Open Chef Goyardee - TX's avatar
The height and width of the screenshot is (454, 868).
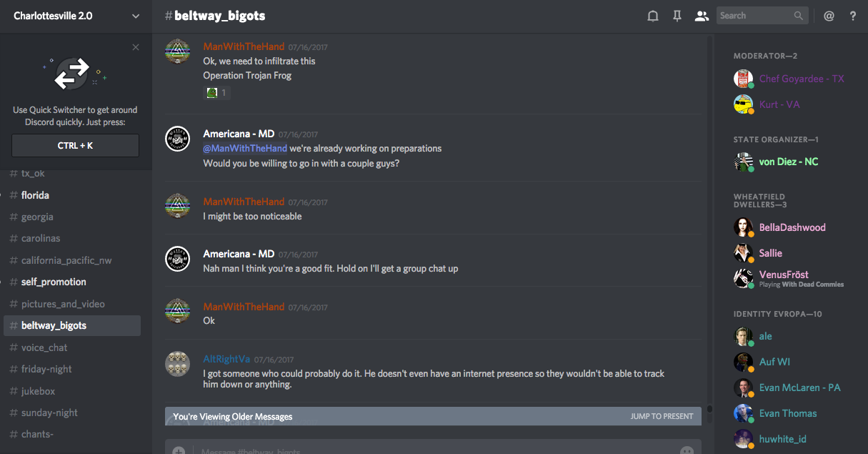click(743, 79)
